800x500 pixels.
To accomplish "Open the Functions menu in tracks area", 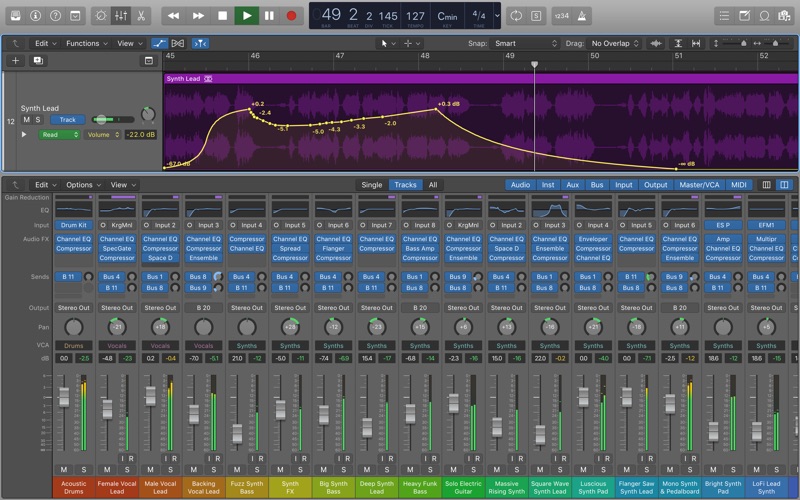I will click(86, 44).
